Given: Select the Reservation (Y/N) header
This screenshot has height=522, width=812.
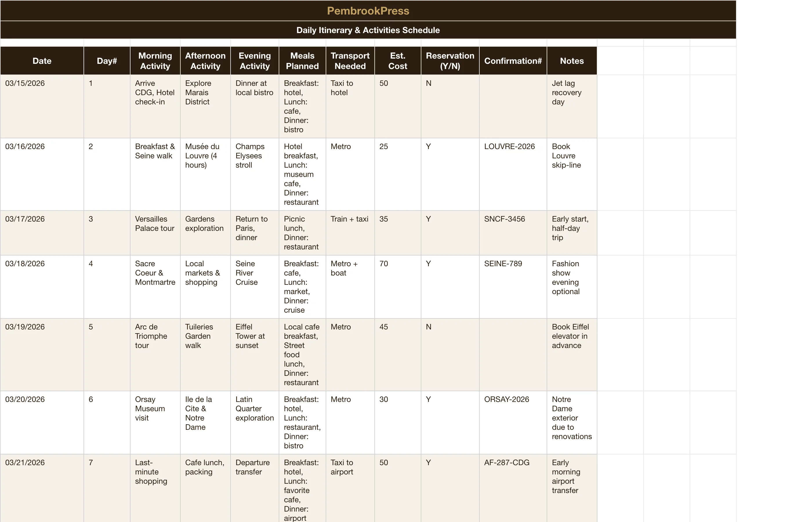Looking at the screenshot, I should click(x=450, y=61).
